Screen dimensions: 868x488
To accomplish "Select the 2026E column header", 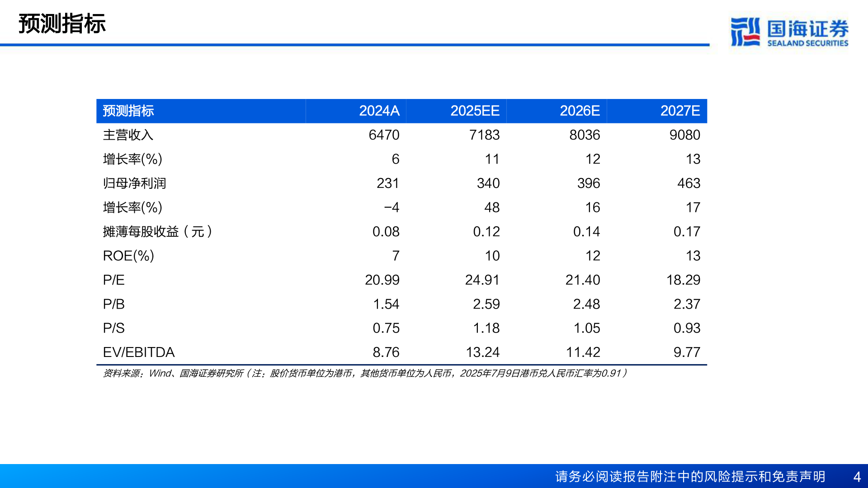I will pos(580,111).
